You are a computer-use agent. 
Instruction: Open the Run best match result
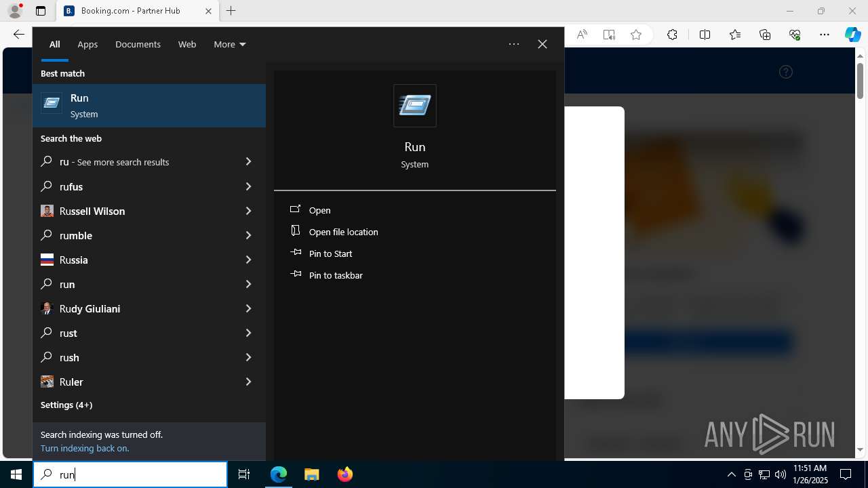(x=149, y=106)
